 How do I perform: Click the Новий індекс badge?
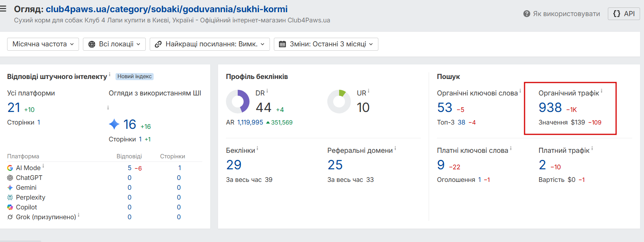coord(134,77)
